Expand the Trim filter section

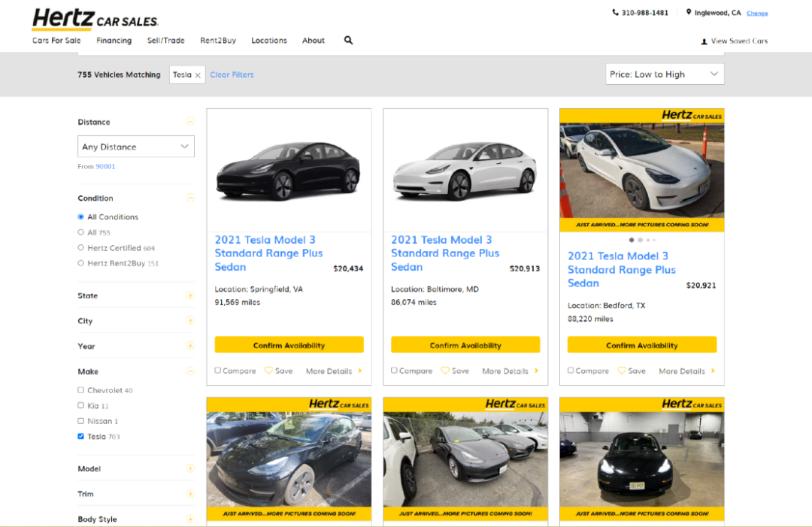pos(190,494)
